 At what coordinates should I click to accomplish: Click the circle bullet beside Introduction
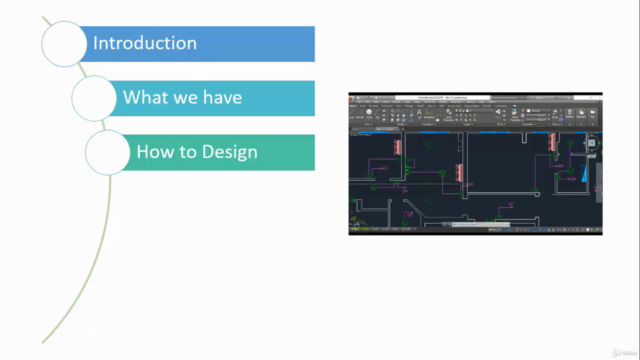(x=64, y=44)
